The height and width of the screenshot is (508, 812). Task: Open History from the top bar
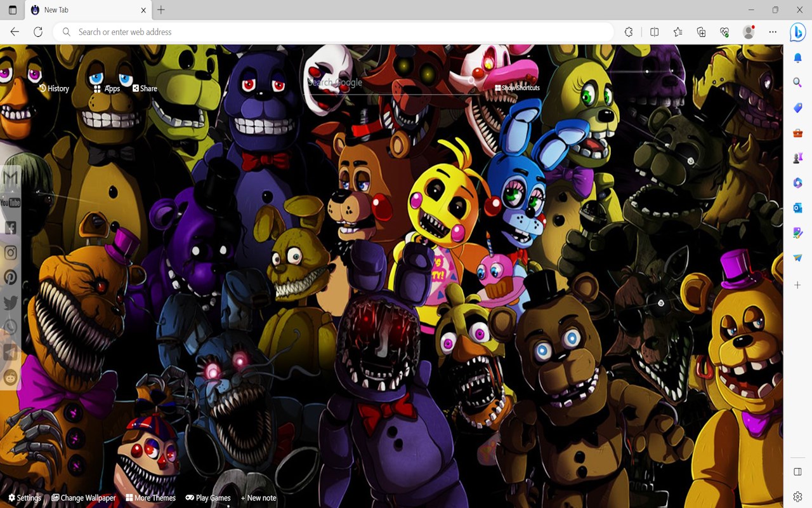coord(55,88)
